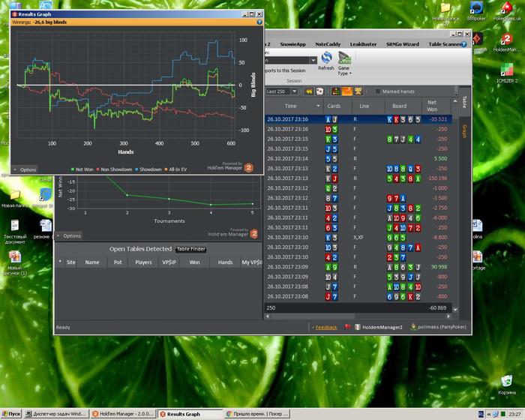Image resolution: width=525 pixels, height=420 pixels.
Task: Switch to Chrome Пришло время taskbar item
Action: [x=257, y=414]
